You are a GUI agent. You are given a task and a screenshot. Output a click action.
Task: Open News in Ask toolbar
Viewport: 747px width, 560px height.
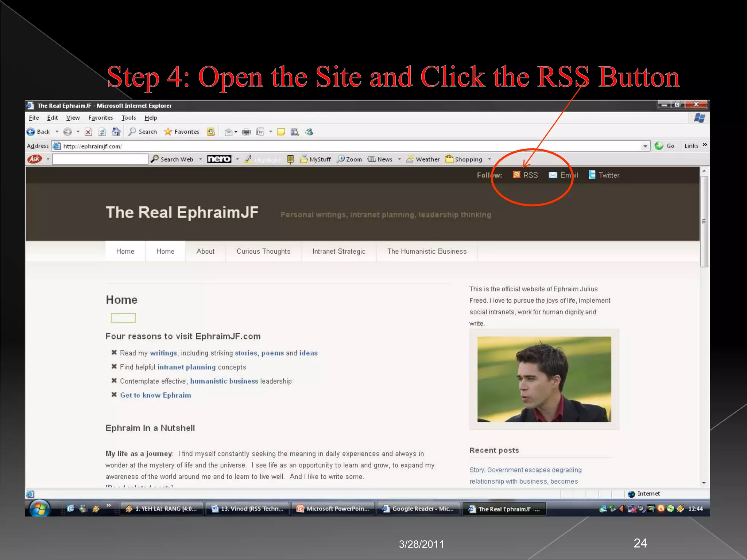[380, 159]
